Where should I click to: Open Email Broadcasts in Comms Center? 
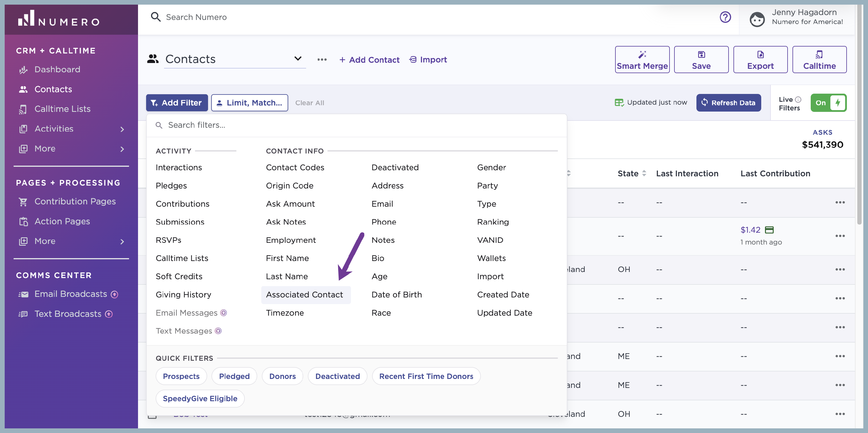[x=71, y=294]
